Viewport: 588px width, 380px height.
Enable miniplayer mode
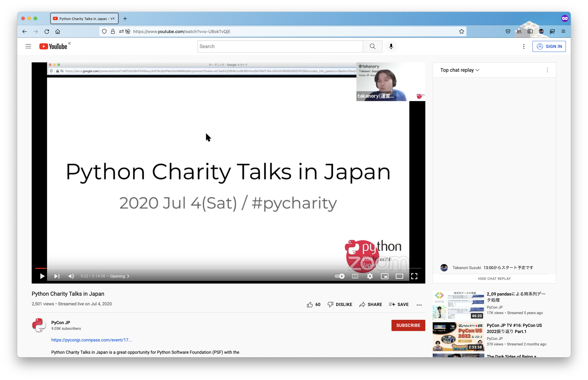[x=385, y=276]
